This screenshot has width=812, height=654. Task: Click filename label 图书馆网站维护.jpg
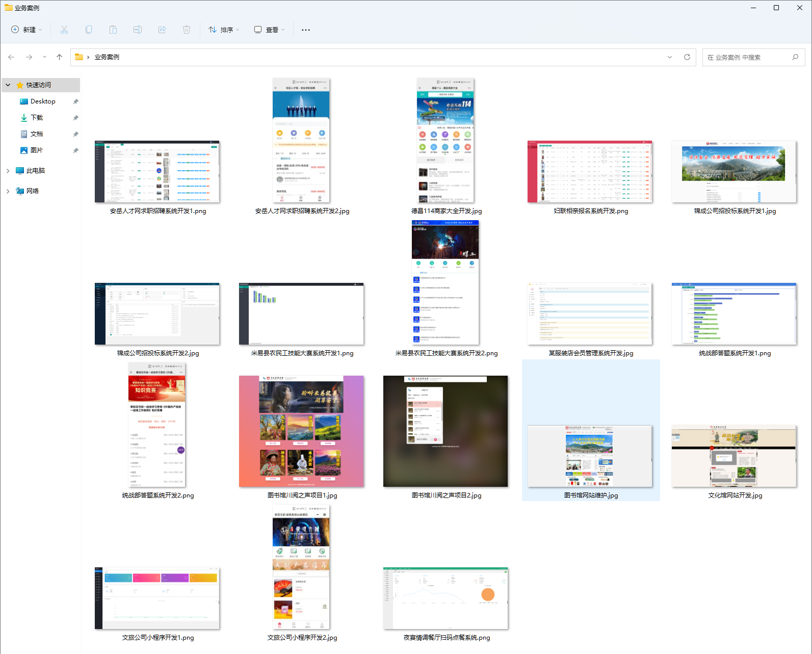pos(591,495)
